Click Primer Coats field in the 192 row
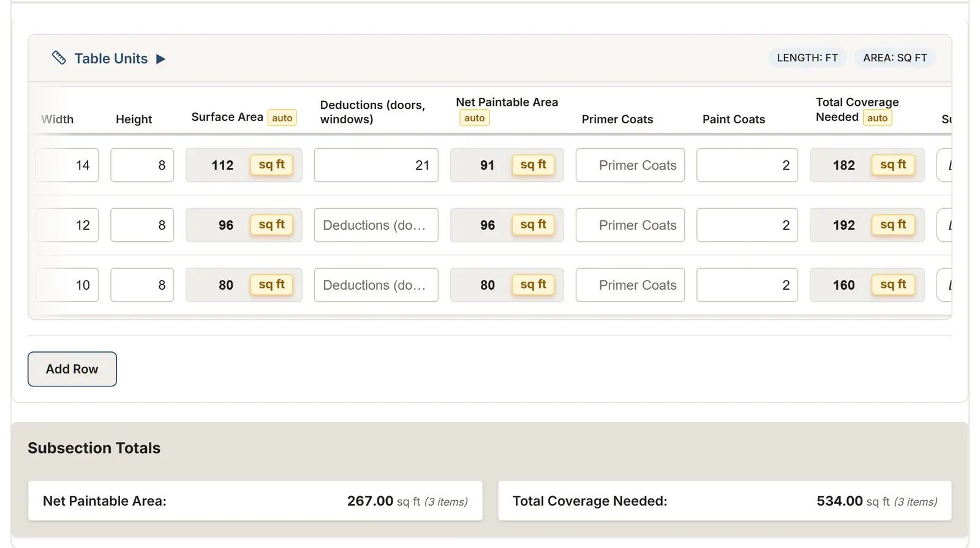 pyautogui.click(x=630, y=225)
